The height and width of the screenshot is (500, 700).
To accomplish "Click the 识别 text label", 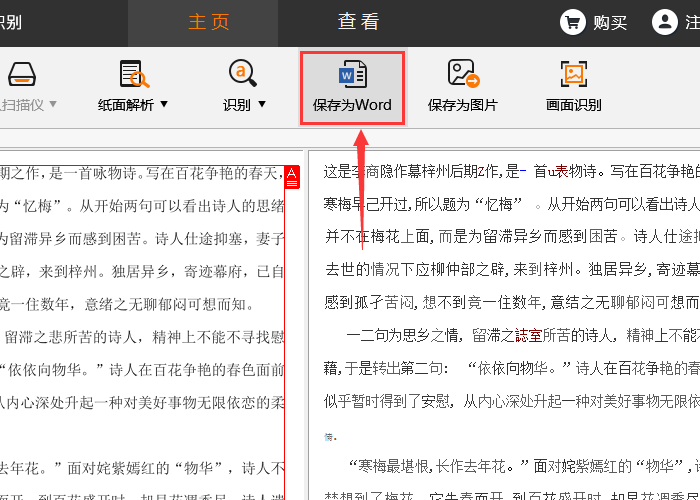I will (x=237, y=105).
